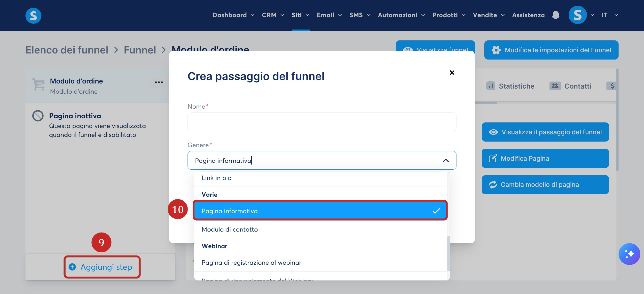
Task: Open the three-dots menu for Modulo d'ordine
Action: [159, 82]
